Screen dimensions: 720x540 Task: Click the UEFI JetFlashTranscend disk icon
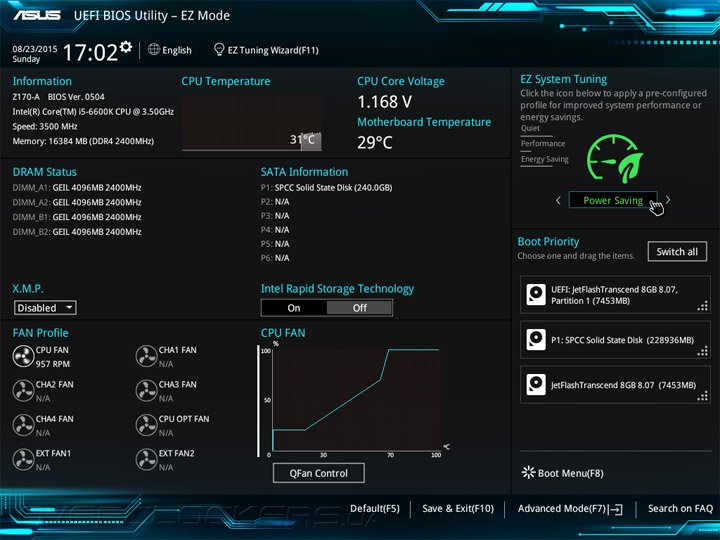[x=536, y=295]
